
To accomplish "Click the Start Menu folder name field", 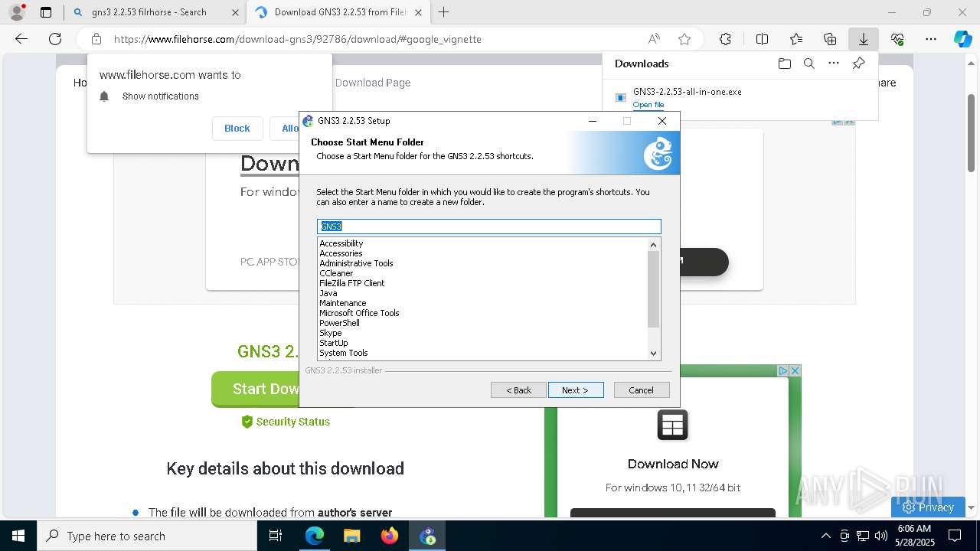I will tap(489, 227).
